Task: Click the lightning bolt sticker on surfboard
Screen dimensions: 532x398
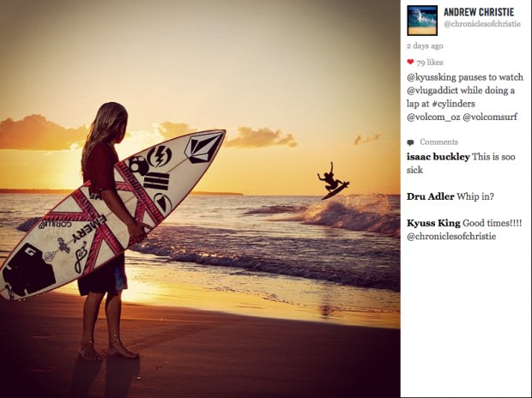Action: pos(159,156)
